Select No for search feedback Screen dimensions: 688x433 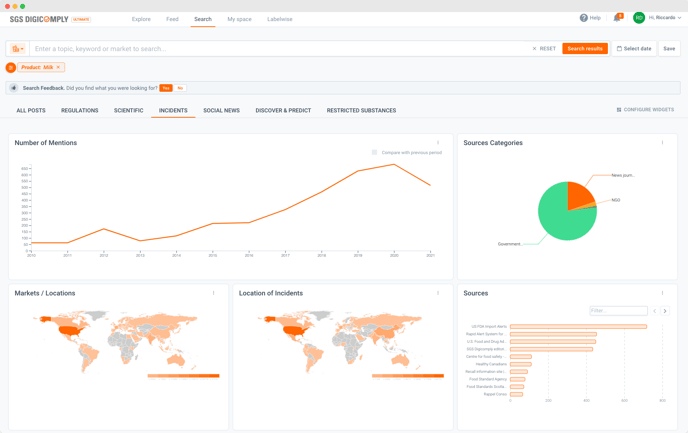tap(180, 88)
